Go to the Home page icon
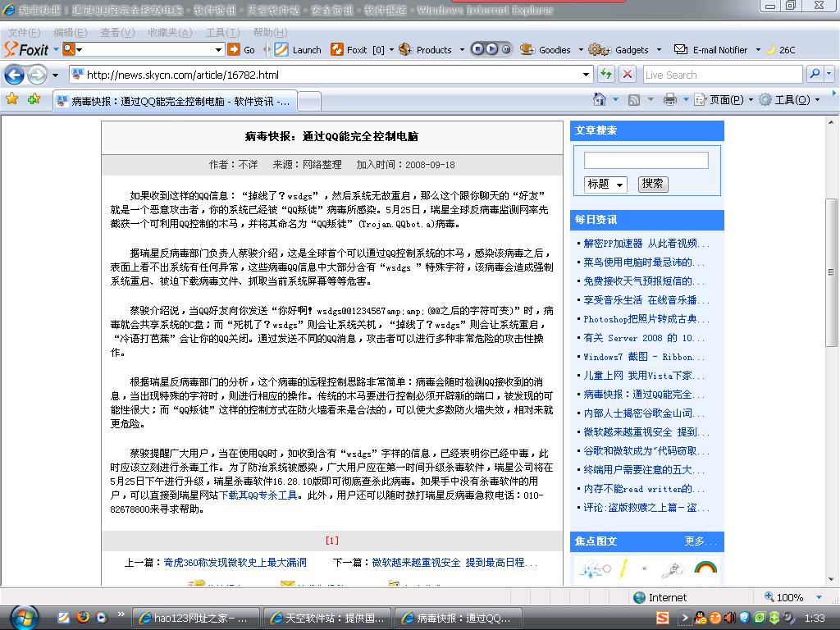This screenshot has height=630, width=840. pos(600,99)
